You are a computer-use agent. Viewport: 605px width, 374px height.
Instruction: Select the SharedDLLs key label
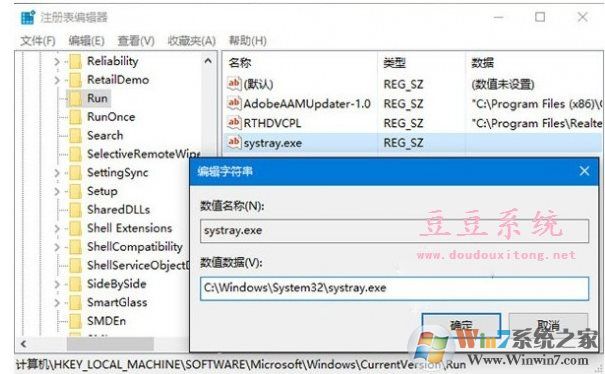click(118, 210)
